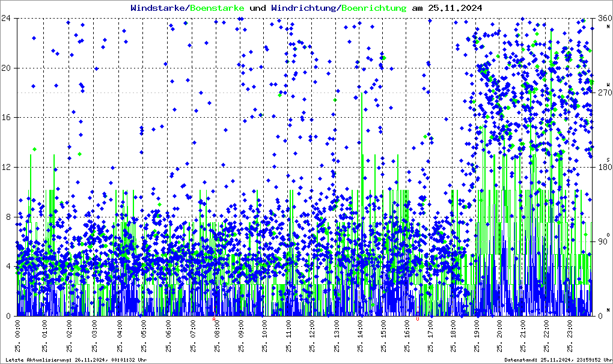Click the green 'Boenstarke' title word
Screen dimensions: 613x364
click(217, 8)
